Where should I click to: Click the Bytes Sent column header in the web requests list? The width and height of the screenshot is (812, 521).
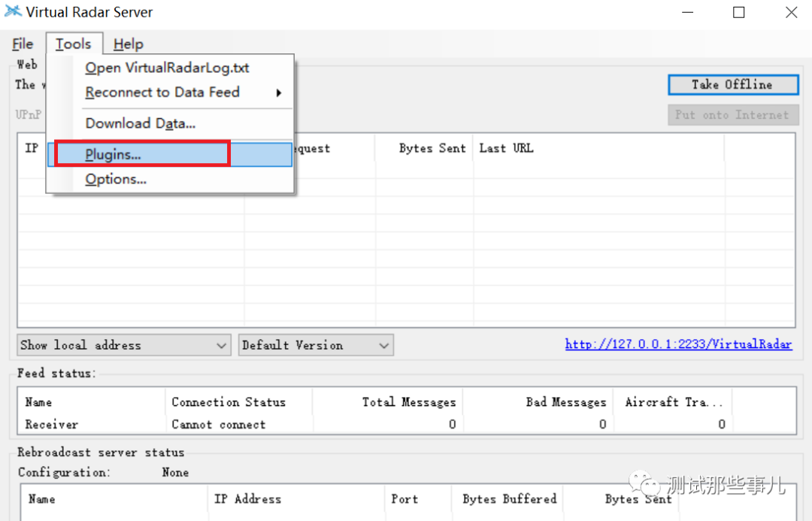point(424,148)
